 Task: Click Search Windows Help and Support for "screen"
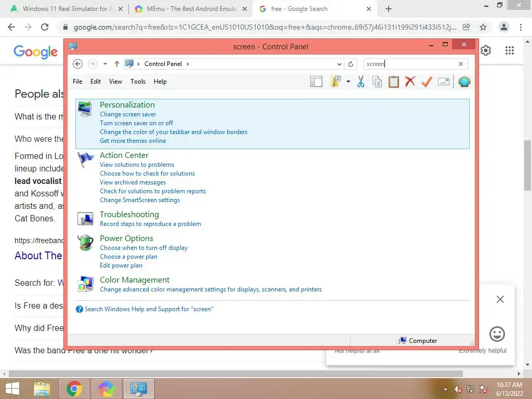(149, 309)
